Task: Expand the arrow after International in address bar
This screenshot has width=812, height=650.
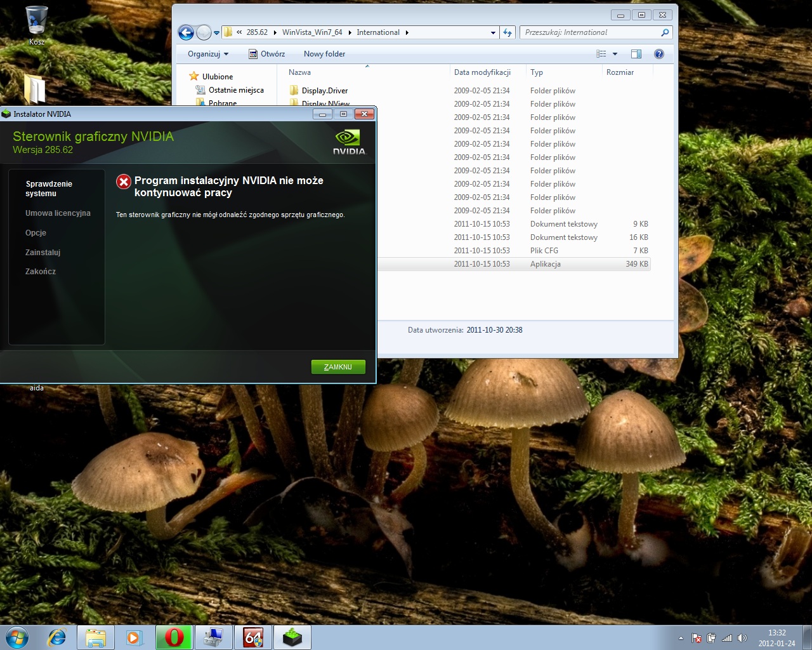Action: coord(407,32)
